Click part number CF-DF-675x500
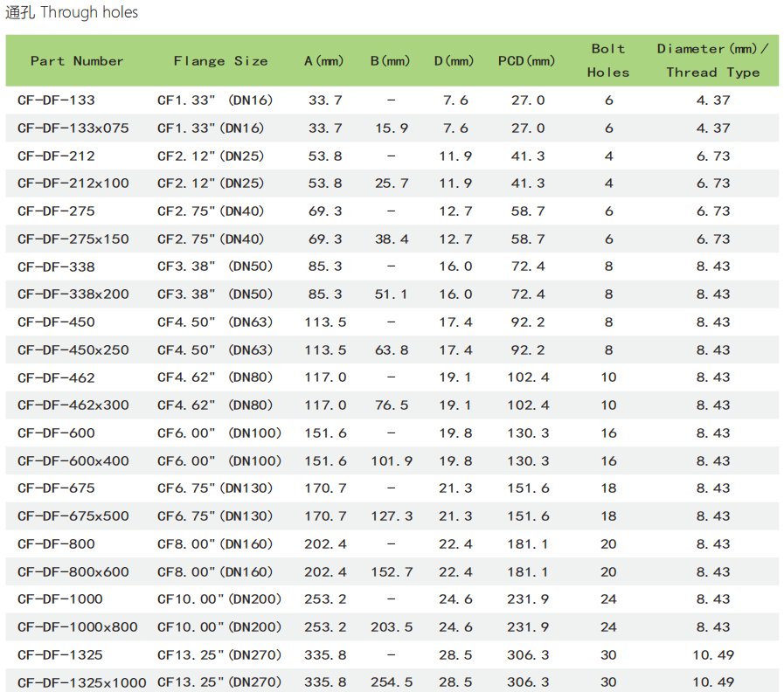This screenshot has height=692, width=784. coord(73,516)
